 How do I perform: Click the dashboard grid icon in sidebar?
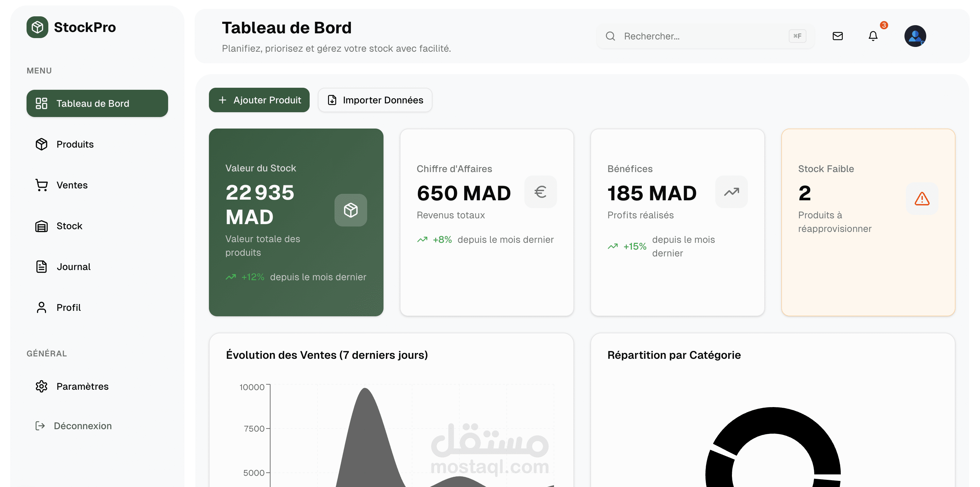(x=41, y=103)
